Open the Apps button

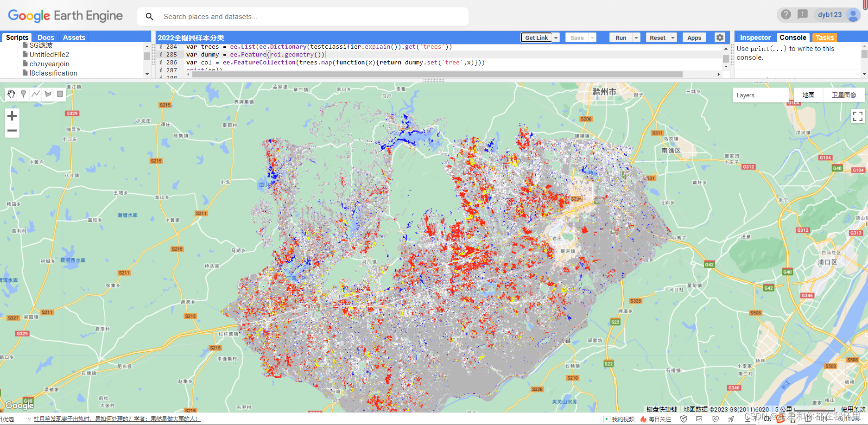pos(694,38)
